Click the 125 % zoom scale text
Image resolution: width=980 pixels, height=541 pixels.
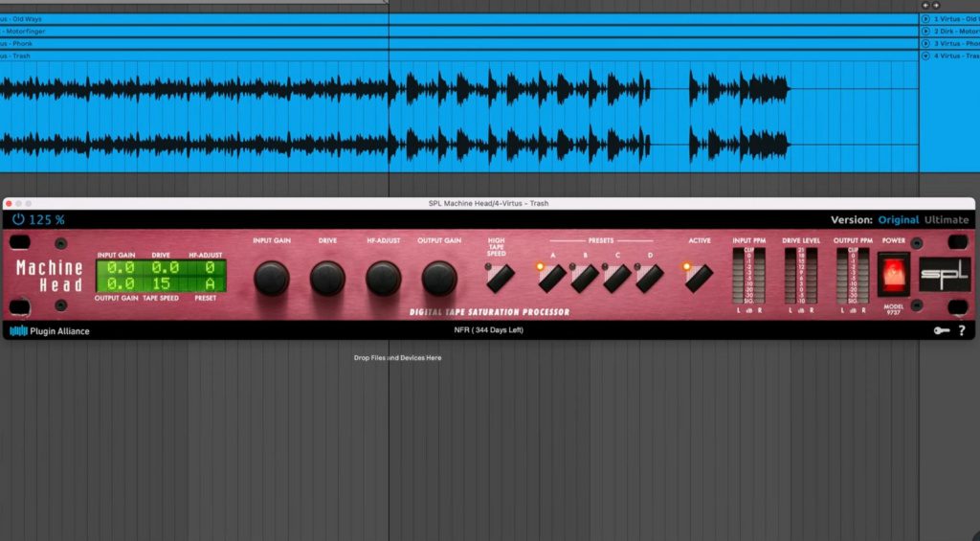47,220
